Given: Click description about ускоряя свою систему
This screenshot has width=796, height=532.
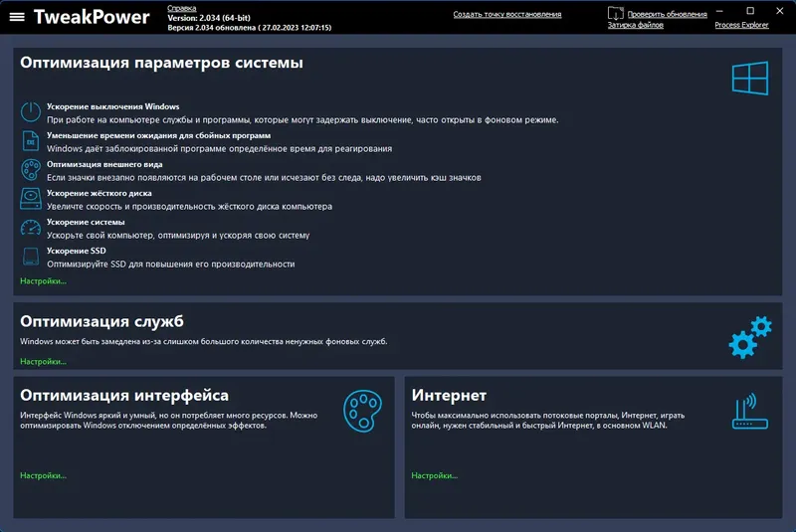Looking at the screenshot, I should pos(178,236).
